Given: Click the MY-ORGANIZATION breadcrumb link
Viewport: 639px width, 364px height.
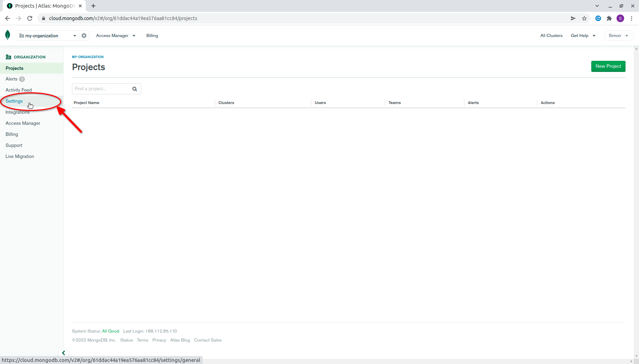Looking at the screenshot, I should point(88,57).
